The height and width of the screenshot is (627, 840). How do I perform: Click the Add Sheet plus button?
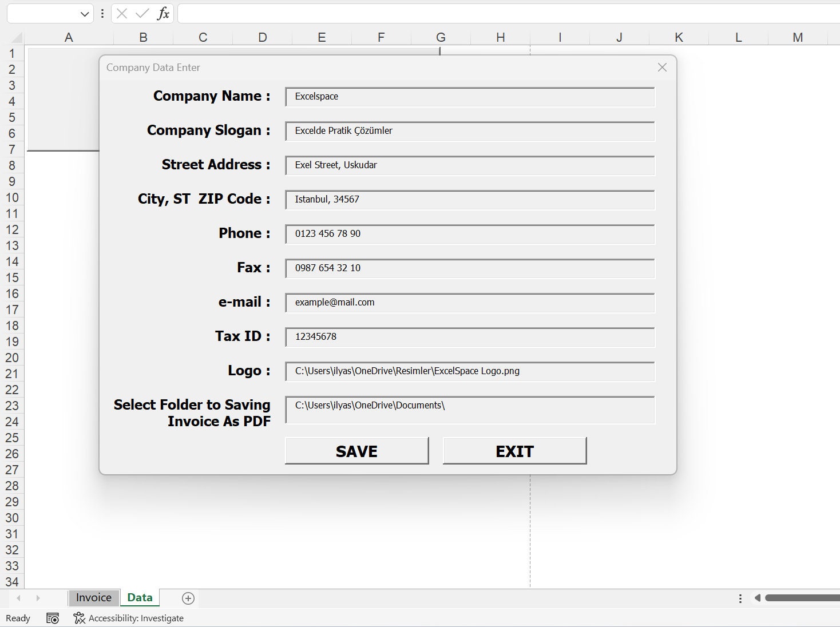tap(188, 598)
